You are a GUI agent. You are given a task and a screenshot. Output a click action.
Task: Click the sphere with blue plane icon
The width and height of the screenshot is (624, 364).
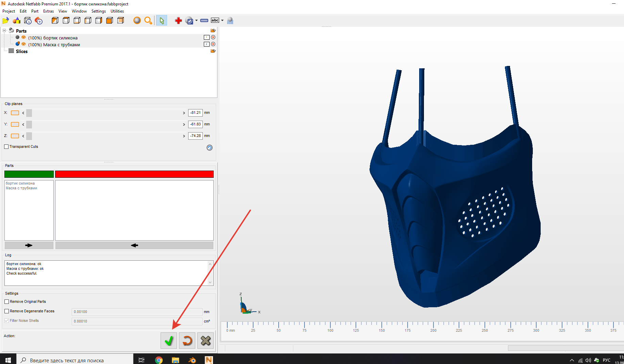click(x=189, y=21)
